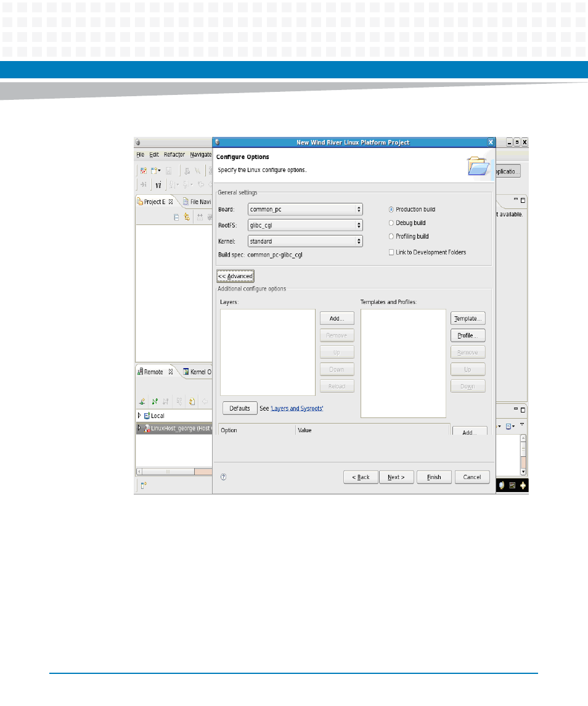Click the Remote Systems tab icon
This screenshot has height=706, width=588.
click(x=141, y=372)
